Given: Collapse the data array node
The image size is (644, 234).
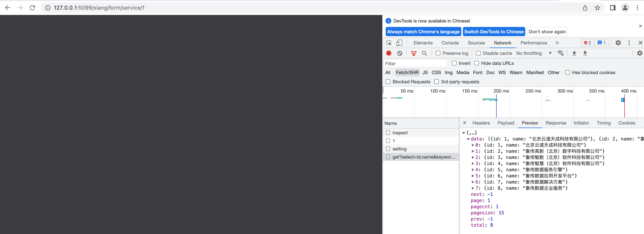Looking at the screenshot, I should click(468, 139).
